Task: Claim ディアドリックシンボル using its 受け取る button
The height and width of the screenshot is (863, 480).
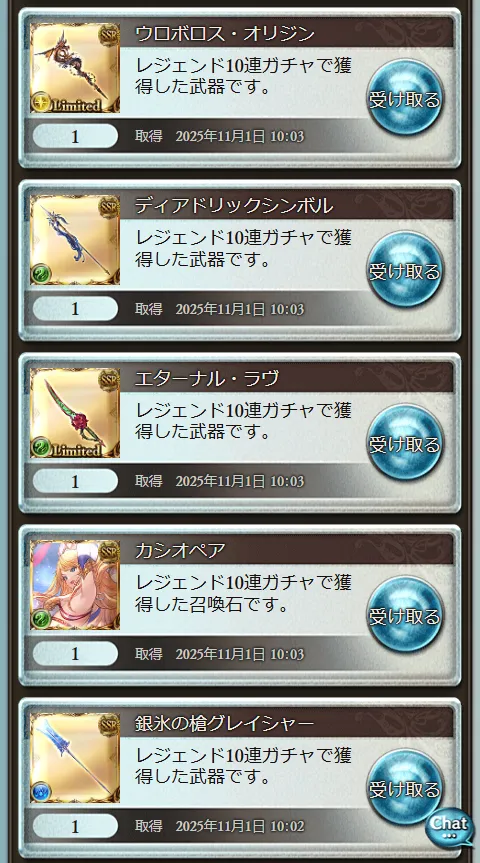Action: 405,270
